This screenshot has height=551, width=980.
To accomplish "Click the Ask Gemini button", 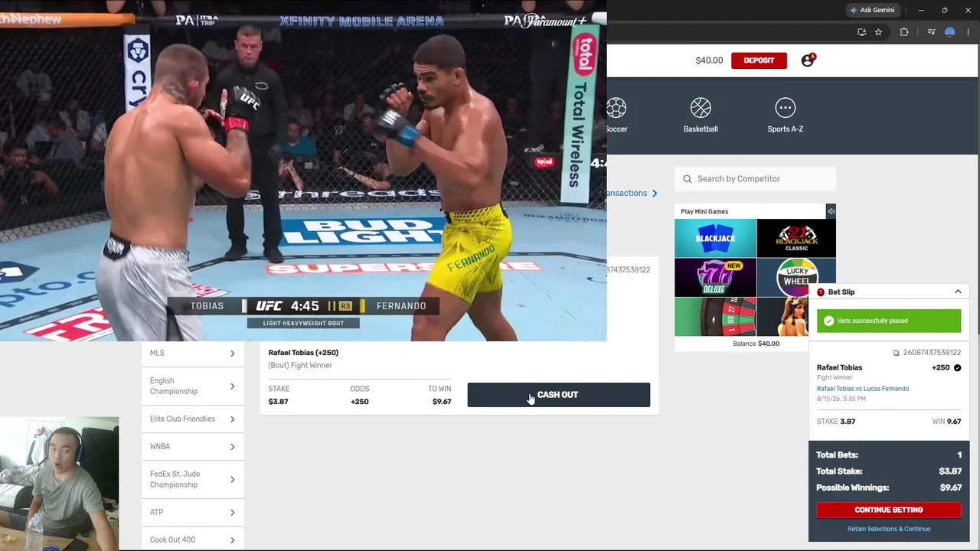I will point(871,10).
